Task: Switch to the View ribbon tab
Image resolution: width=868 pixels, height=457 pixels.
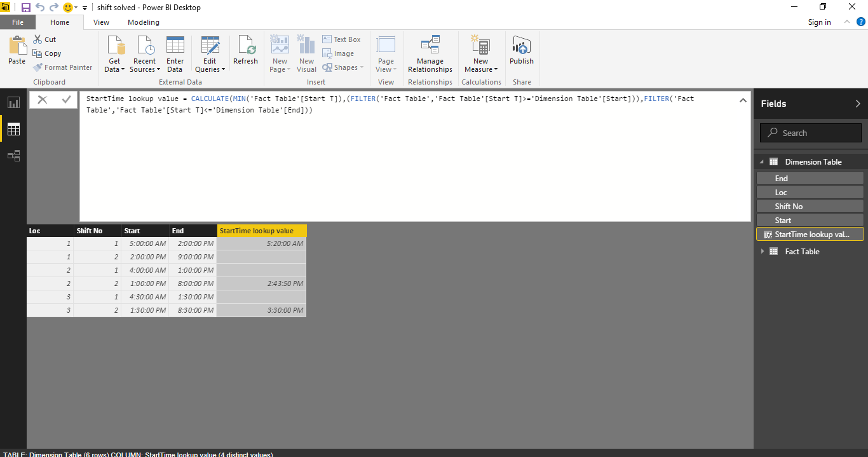Action: tap(101, 22)
